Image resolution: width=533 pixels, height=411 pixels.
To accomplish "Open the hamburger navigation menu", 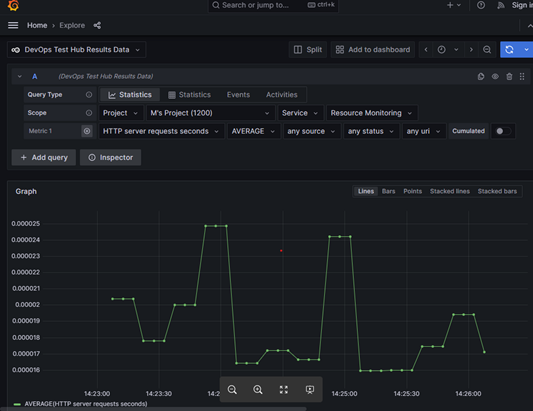I will [13, 25].
